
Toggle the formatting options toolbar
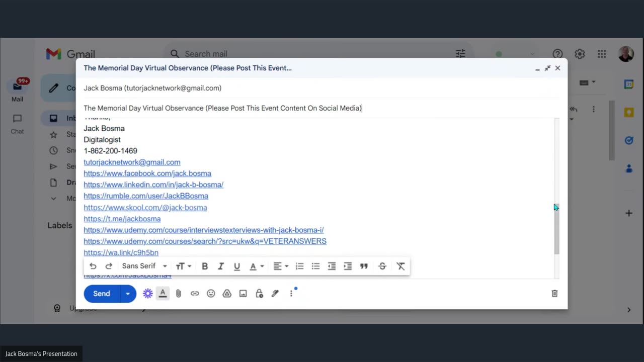click(x=163, y=294)
